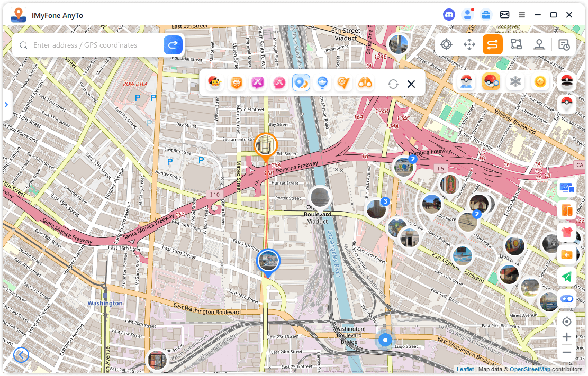Click the blue search go button
This screenshot has width=588, height=376.
pos(173,45)
